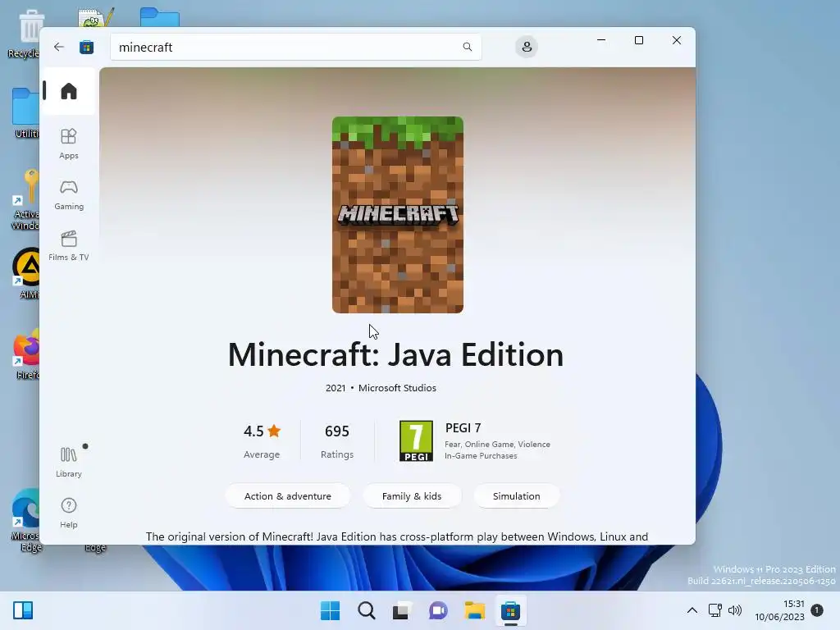Click the PEGI 7 rating badge
Image resolution: width=840 pixels, height=630 pixels.
coord(416,441)
